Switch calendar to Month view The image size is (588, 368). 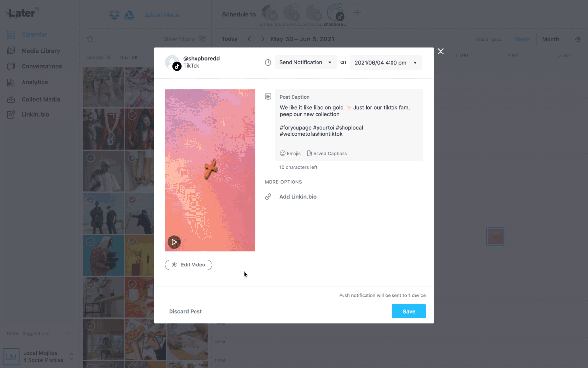click(x=550, y=39)
